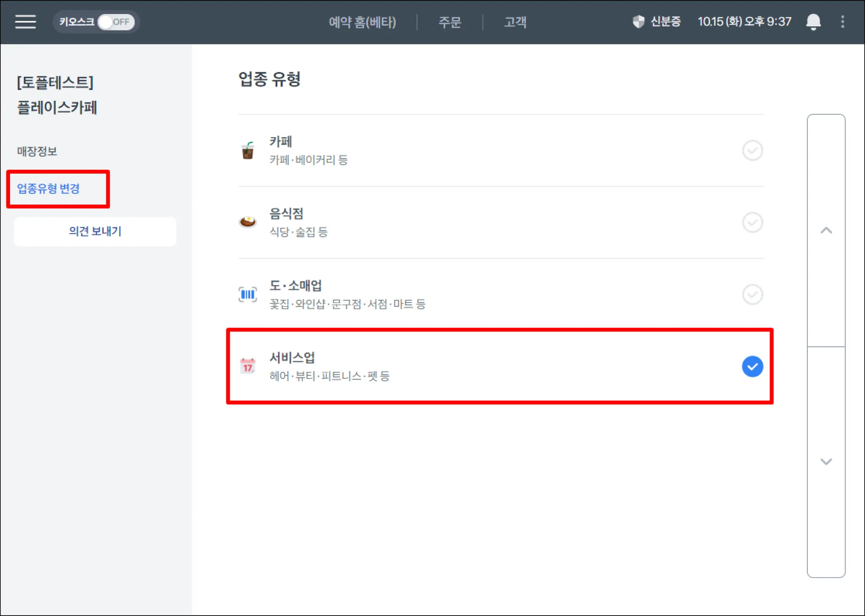Select the 카페 business type checkmark
Viewport: 865px width, 616px height.
point(752,150)
